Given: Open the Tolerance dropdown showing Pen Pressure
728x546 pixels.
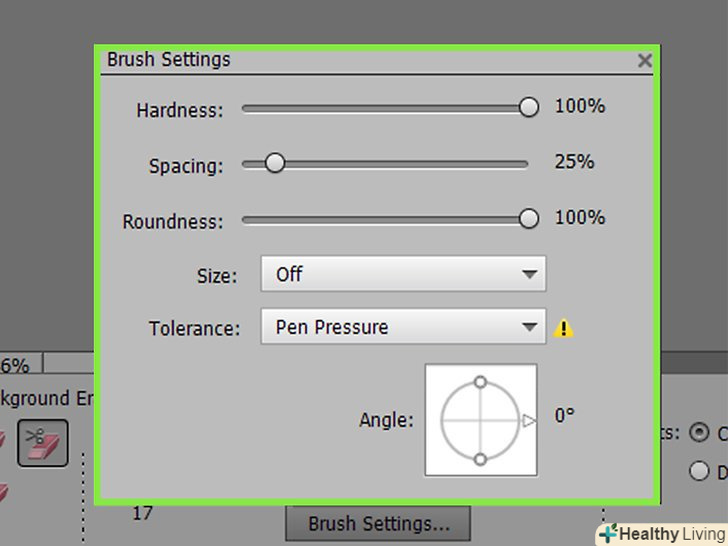Looking at the screenshot, I should pyautogui.click(x=403, y=327).
